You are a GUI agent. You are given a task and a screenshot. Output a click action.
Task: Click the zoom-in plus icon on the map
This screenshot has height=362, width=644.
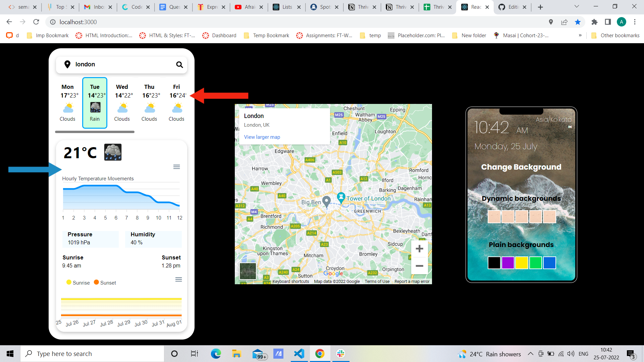419,248
